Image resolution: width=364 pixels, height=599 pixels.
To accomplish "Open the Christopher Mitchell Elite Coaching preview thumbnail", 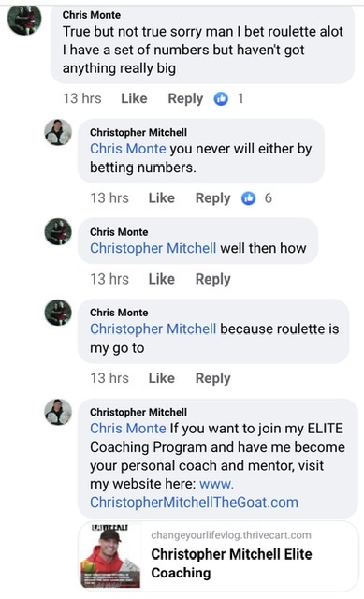I will pyautogui.click(x=110, y=556).
